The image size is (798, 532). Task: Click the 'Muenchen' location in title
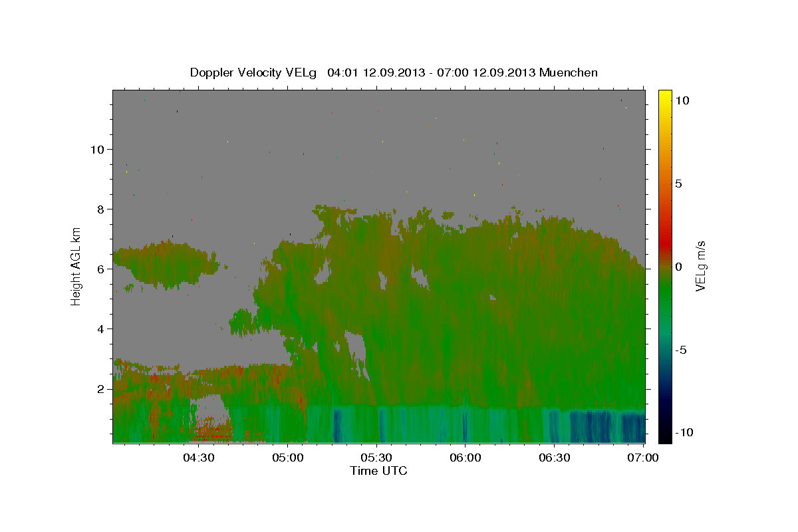[x=569, y=72]
